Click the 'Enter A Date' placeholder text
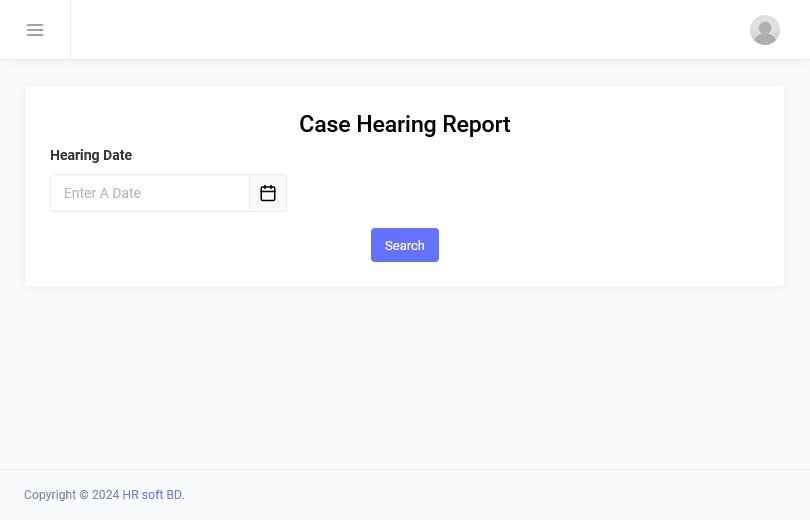This screenshot has height=520, width=810. 102,193
